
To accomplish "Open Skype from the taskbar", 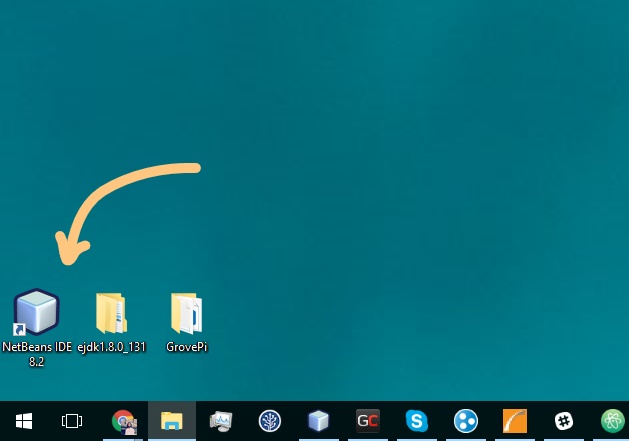I will pyautogui.click(x=416, y=421).
